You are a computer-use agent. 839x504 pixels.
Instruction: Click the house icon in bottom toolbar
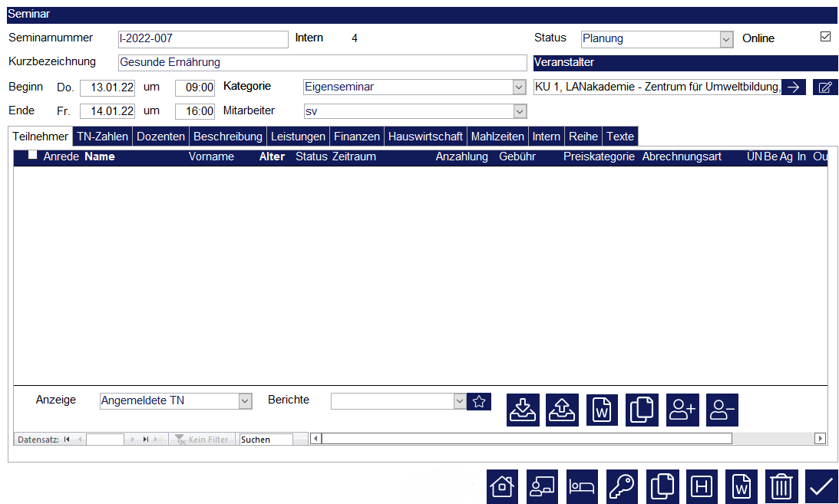point(502,487)
